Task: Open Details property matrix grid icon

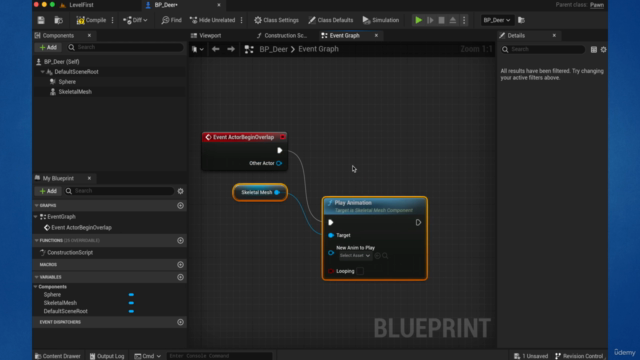Action: pyautogui.click(x=594, y=49)
